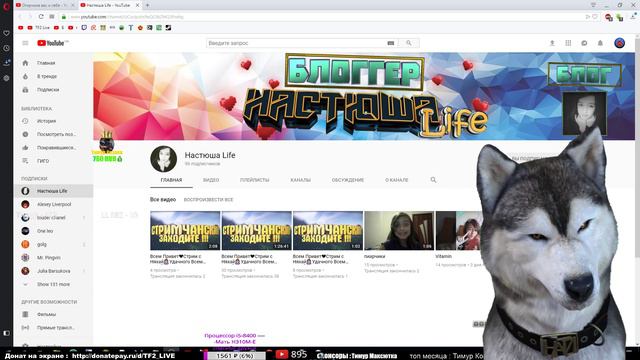640x360 pixels.
Task: Switch to the КАНАЛЫ channel tab
Action: [x=300, y=180]
